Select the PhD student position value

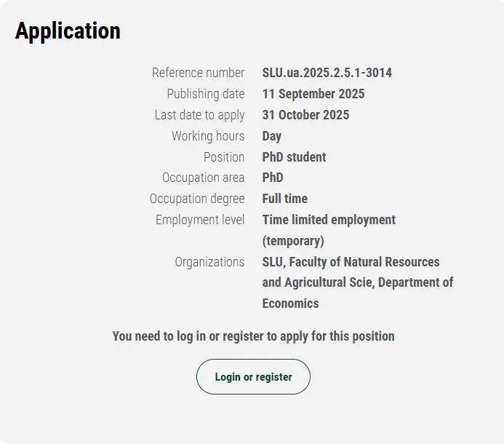click(294, 157)
